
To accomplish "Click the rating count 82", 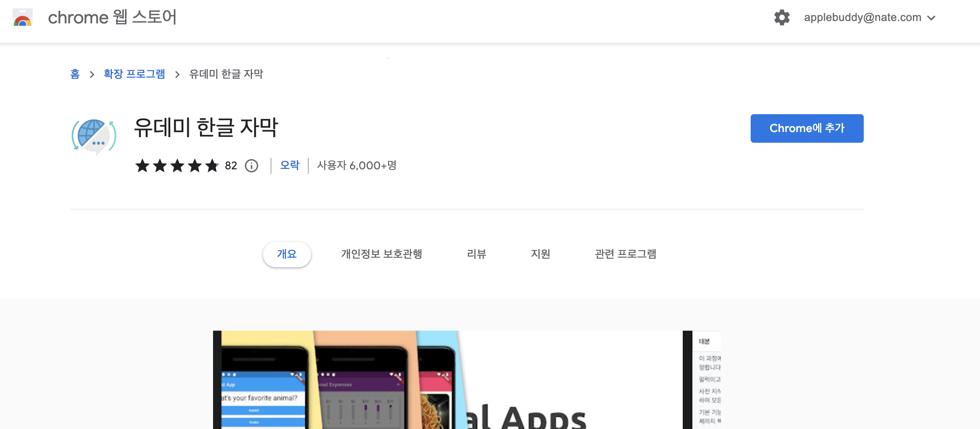I will click(231, 166).
